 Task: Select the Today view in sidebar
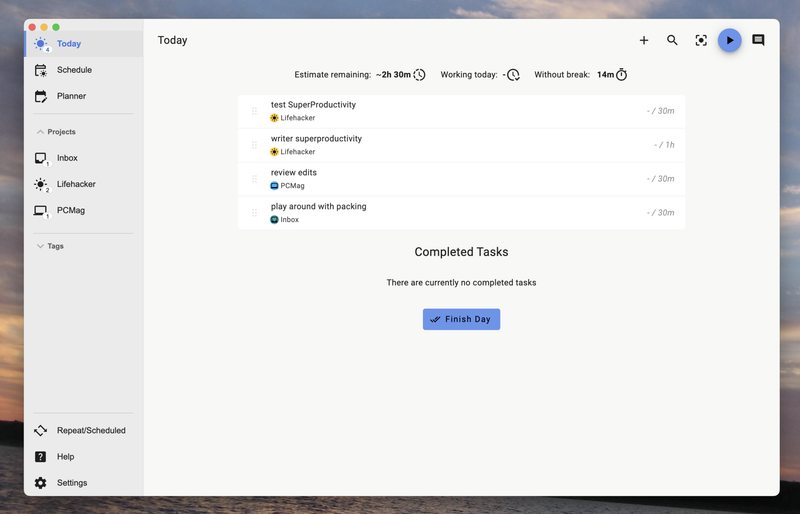[x=69, y=44]
